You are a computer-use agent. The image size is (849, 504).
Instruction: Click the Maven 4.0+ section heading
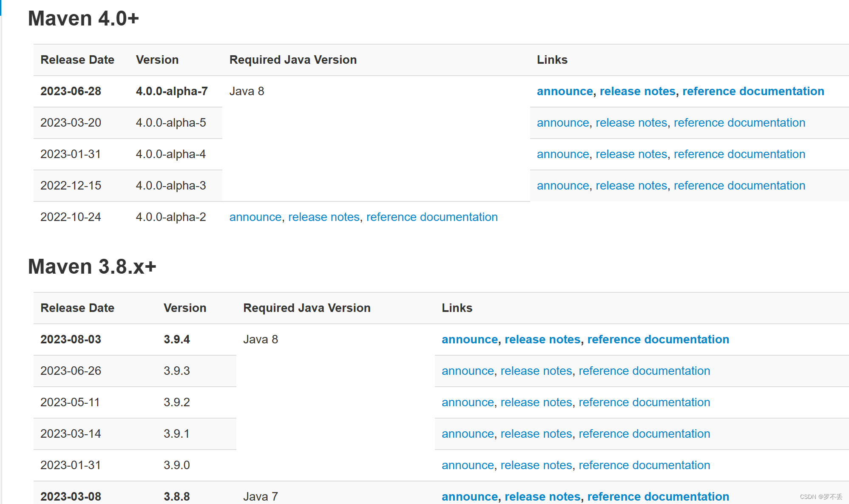[83, 19]
